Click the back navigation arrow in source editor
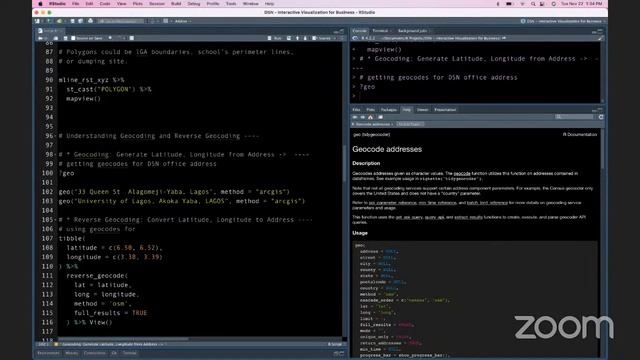The width and height of the screenshot is (640, 360). click(40, 38)
